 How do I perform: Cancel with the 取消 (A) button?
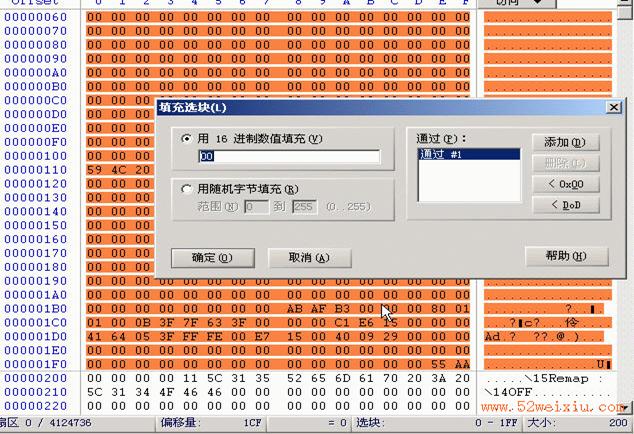coord(309,258)
